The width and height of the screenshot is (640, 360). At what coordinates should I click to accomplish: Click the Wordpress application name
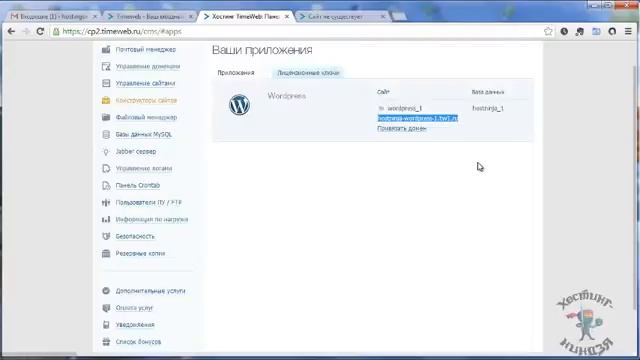(x=287, y=96)
